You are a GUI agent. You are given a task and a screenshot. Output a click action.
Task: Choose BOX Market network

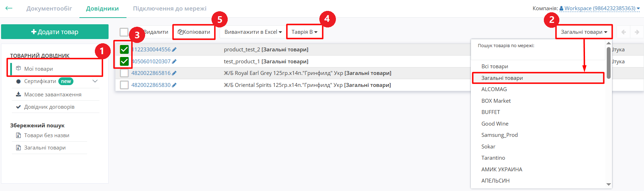496,101
